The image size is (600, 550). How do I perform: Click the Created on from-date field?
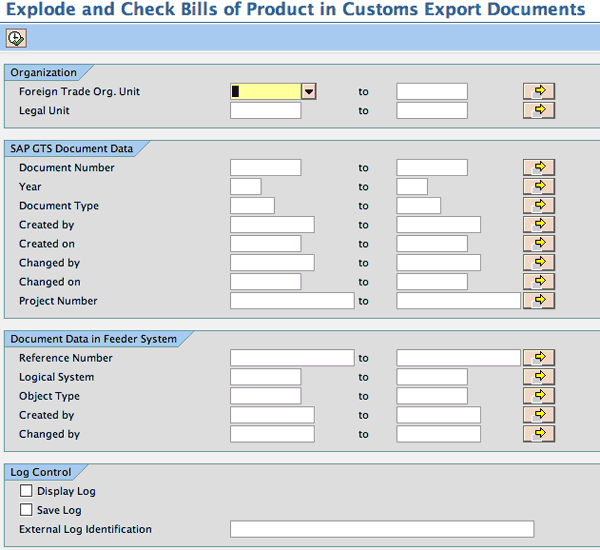[x=265, y=244]
